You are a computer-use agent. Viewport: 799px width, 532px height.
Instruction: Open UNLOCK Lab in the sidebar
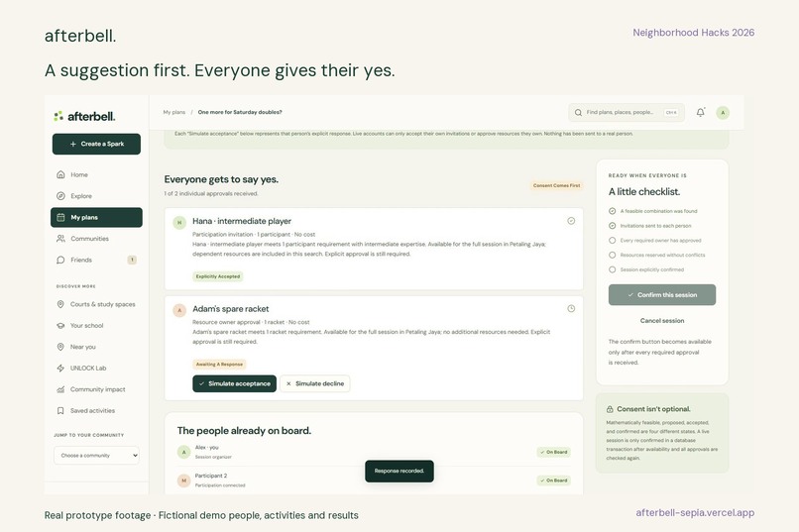point(96,369)
